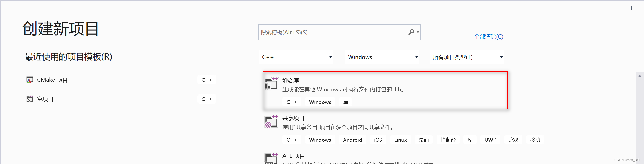This screenshot has height=164, width=644.
Task: Click the shared project (共享项目) template icon
Action: [271, 121]
